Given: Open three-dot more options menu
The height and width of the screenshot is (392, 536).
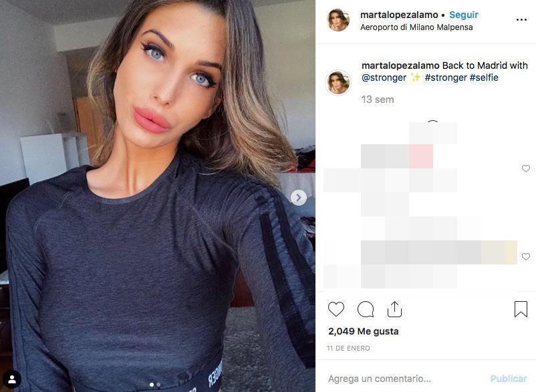Looking at the screenshot, I should tap(521, 20).
